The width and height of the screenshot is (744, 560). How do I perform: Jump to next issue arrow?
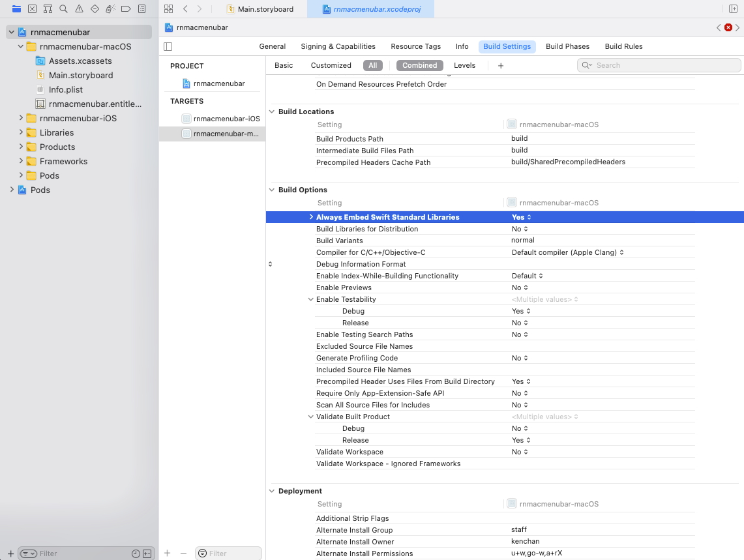[737, 27]
